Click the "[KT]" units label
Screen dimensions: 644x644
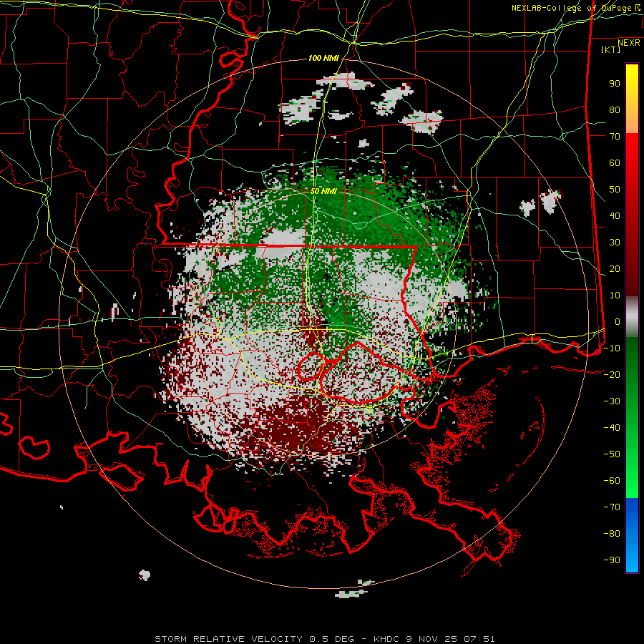click(611, 49)
